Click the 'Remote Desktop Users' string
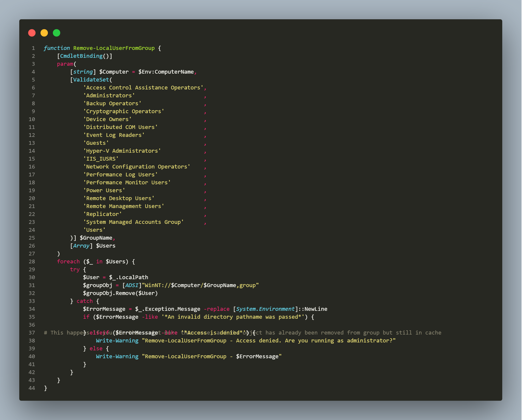Screen dimensions: 522x420 (119, 198)
